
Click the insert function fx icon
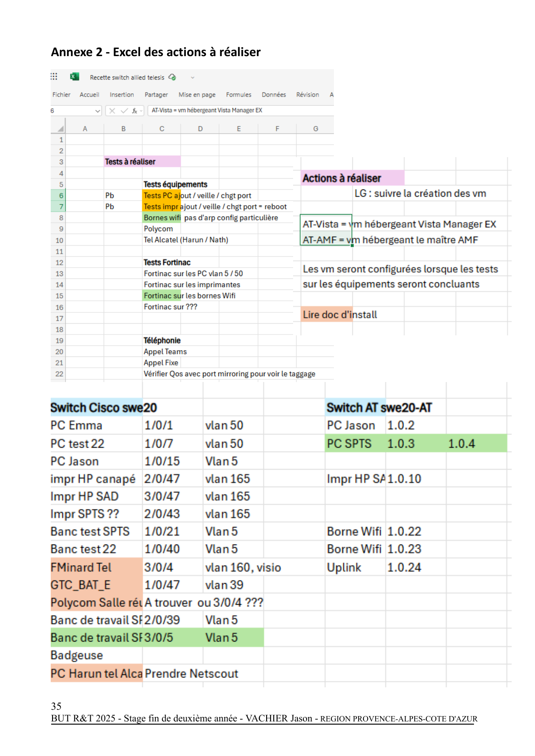[x=134, y=110]
